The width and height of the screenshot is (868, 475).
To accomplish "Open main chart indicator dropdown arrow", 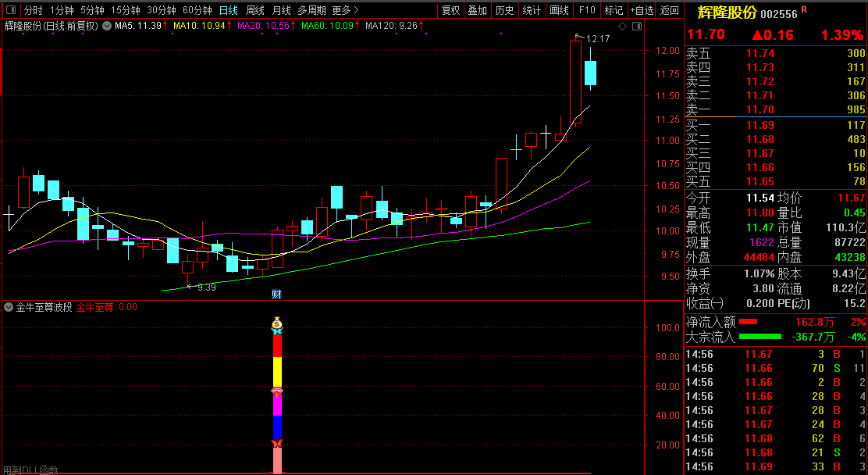I will (x=107, y=26).
